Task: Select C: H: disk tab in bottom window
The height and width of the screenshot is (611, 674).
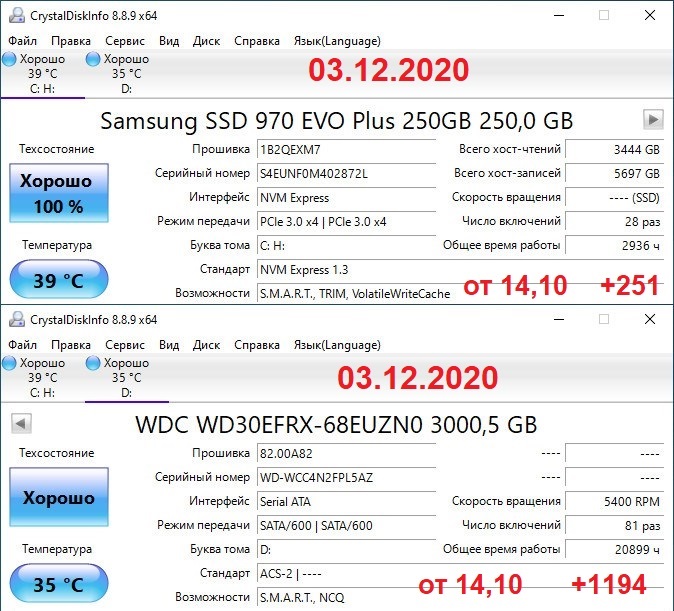Action: point(43,378)
